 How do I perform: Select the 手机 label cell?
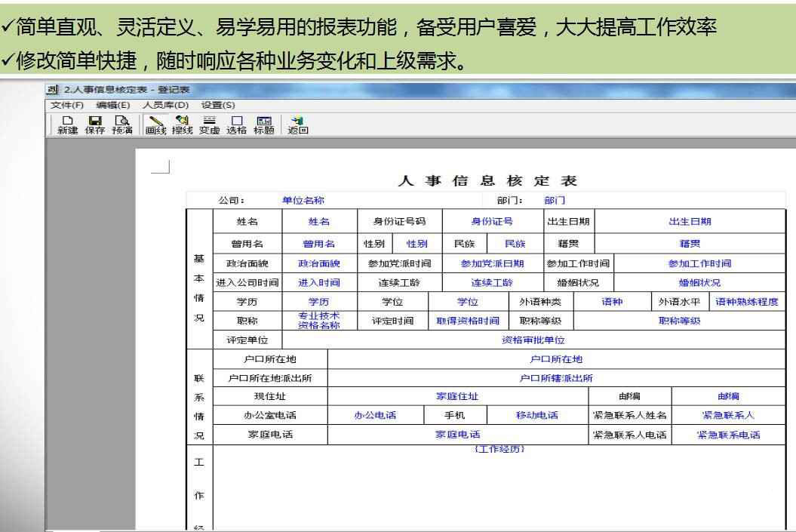(455, 415)
